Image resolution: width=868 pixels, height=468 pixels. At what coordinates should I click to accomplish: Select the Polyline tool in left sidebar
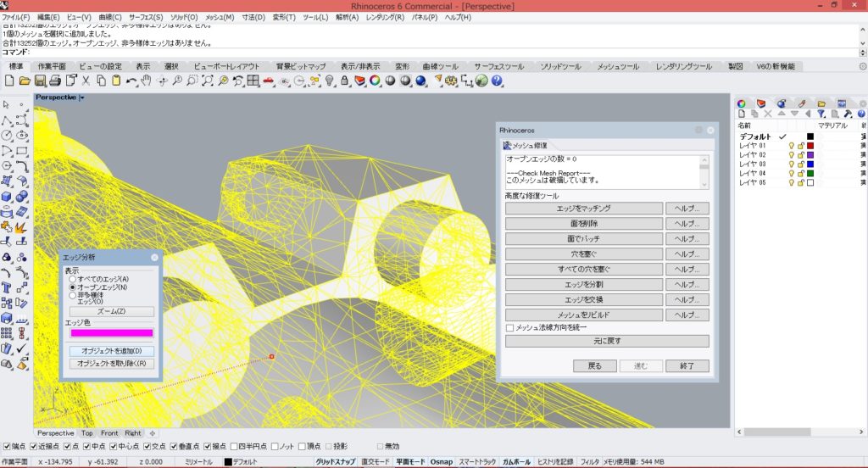click(x=7, y=120)
